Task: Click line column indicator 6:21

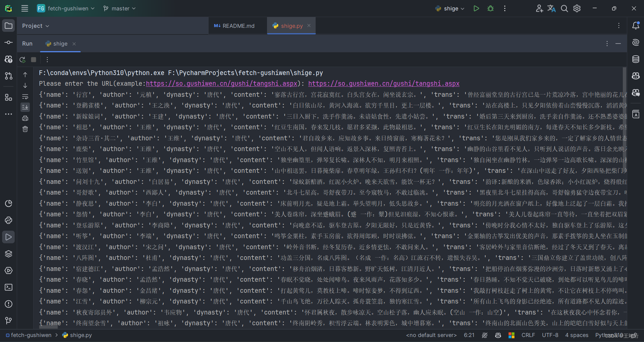Action: click(x=469, y=335)
